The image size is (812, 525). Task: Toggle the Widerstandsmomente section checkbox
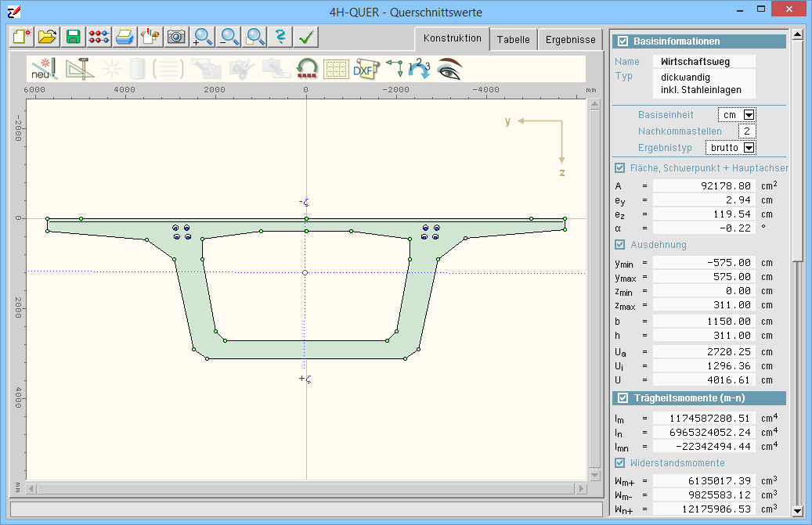tap(620, 463)
